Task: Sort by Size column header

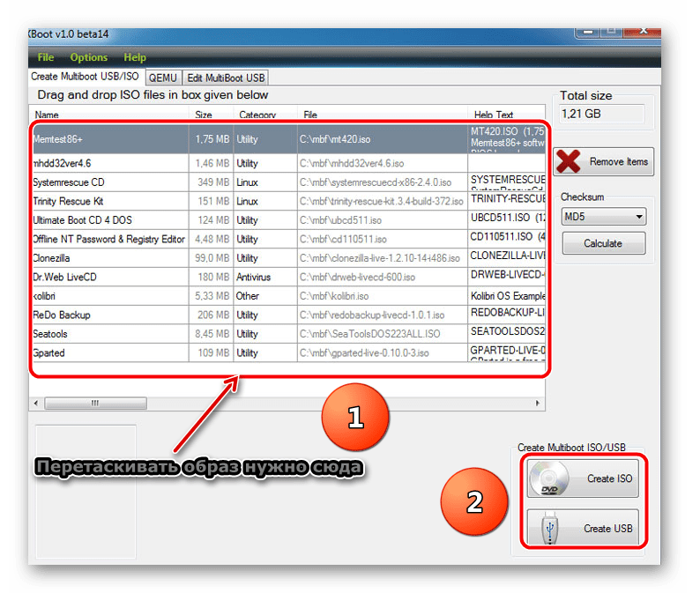Action: tap(204, 115)
